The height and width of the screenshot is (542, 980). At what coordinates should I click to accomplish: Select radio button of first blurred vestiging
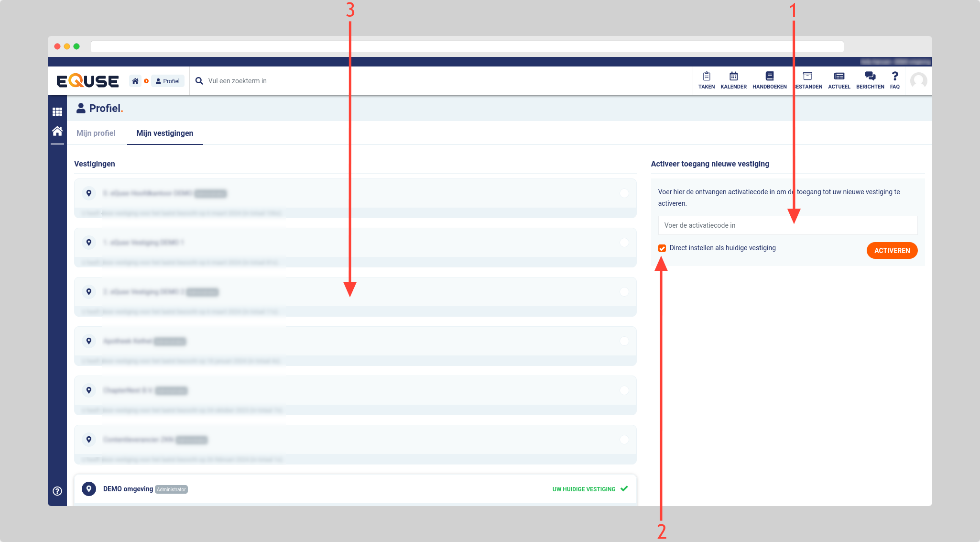pyautogui.click(x=624, y=193)
